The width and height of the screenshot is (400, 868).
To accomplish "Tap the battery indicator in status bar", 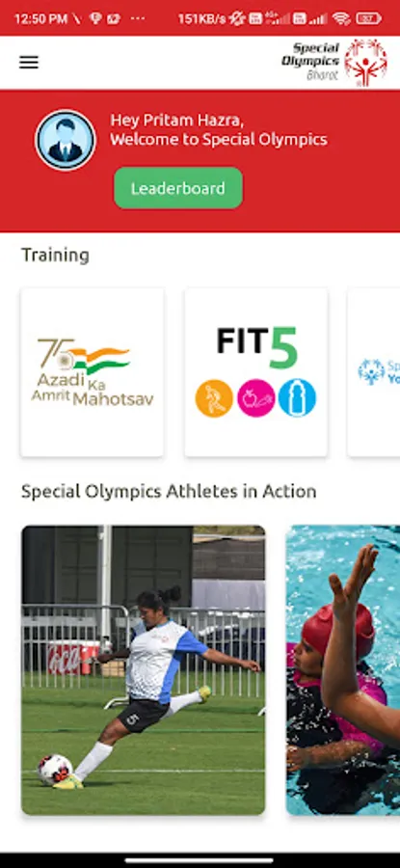I will (x=368, y=18).
